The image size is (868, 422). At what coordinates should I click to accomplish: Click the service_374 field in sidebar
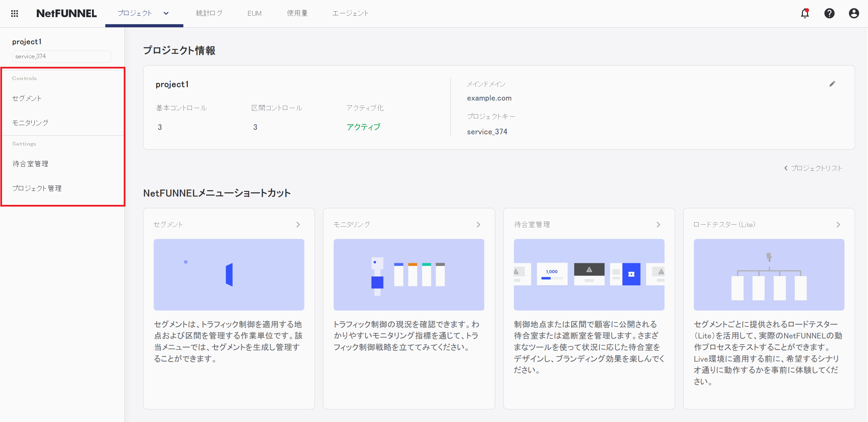tap(62, 57)
